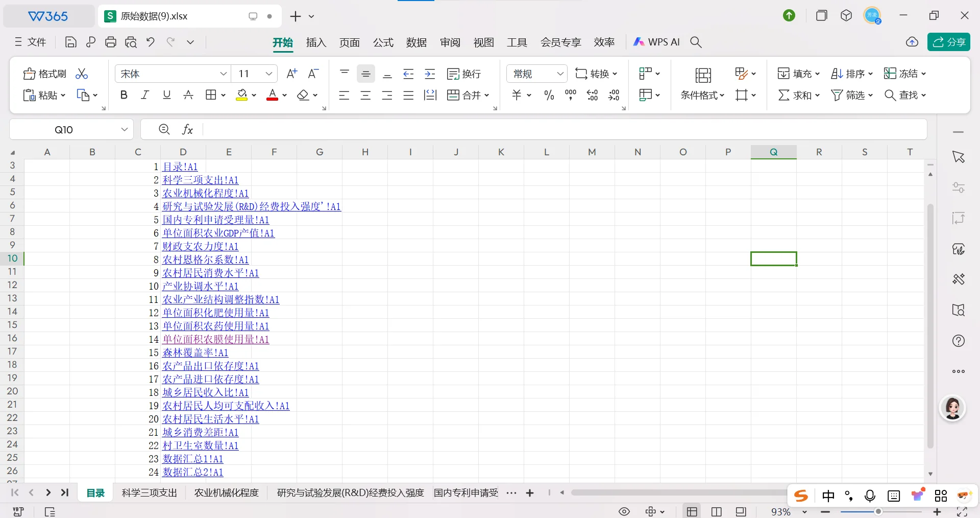Switch to page layout view icon

point(717,511)
